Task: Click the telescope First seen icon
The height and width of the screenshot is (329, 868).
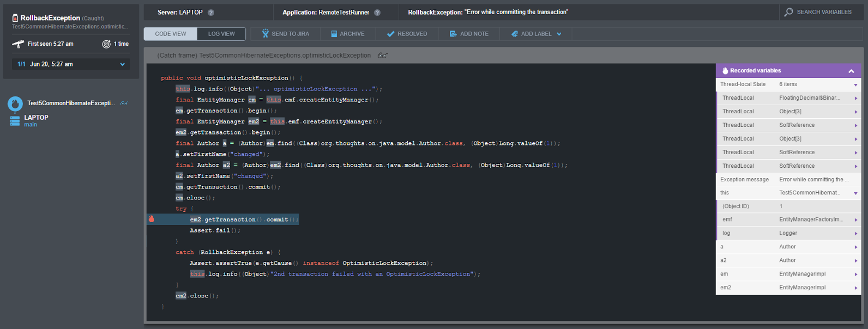Action: (18, 44)
